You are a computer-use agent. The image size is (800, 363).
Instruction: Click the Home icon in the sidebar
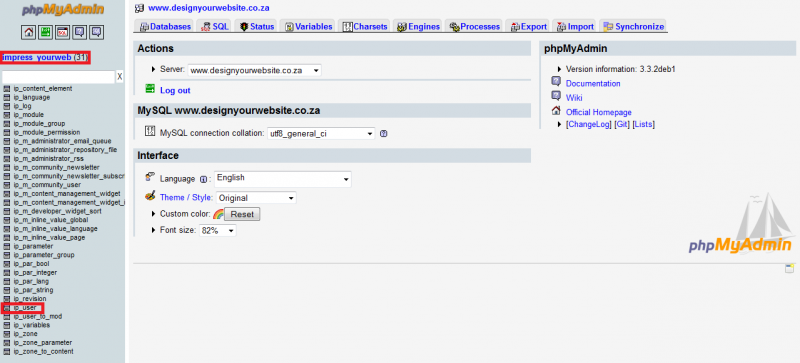click(29, 32)
